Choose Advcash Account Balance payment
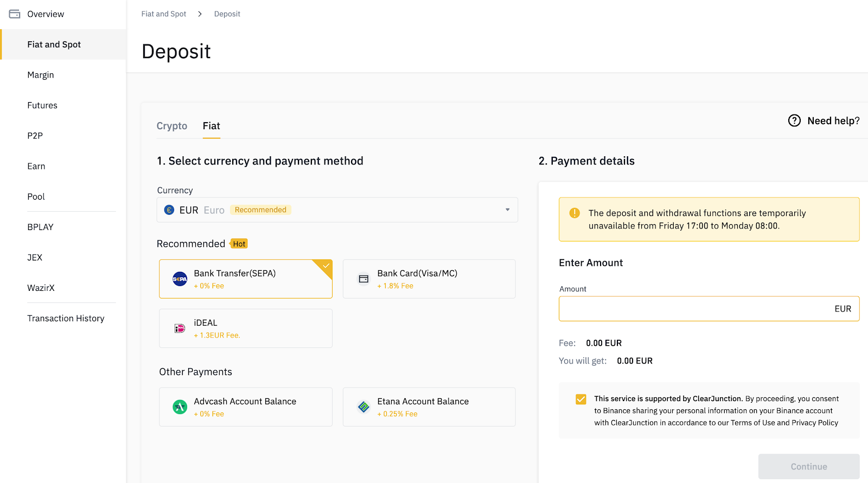Image resolution: width=868 pixels, height=483 pixels. tap(246, 407)
